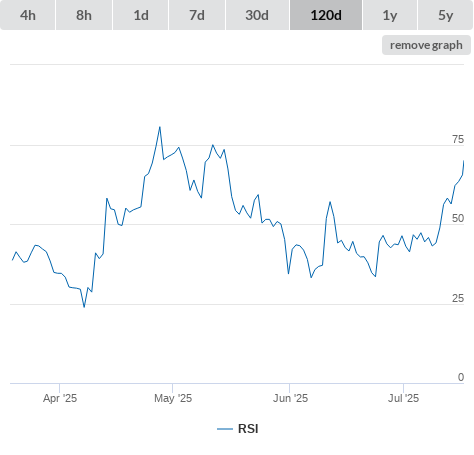Switch chart to 30d range
The width and height of the screenshot is (474, 455).
pyautogui.click(x=257, y=15)
